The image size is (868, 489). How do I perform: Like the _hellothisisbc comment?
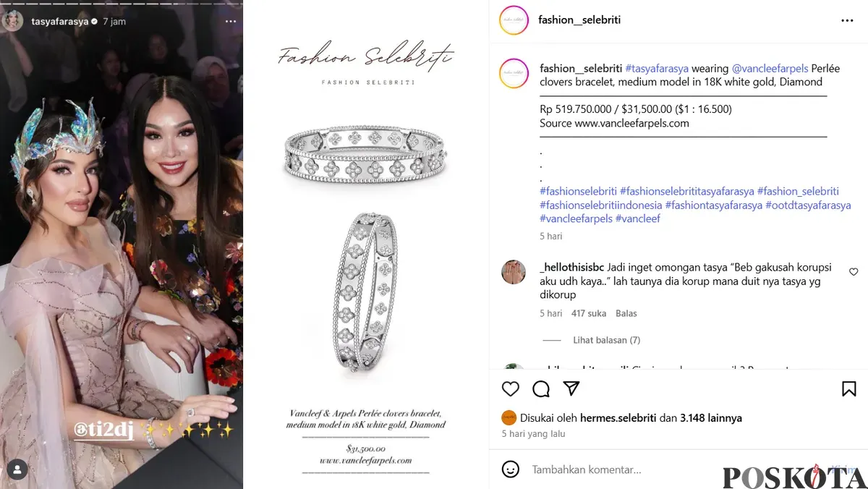coord(854,272)
